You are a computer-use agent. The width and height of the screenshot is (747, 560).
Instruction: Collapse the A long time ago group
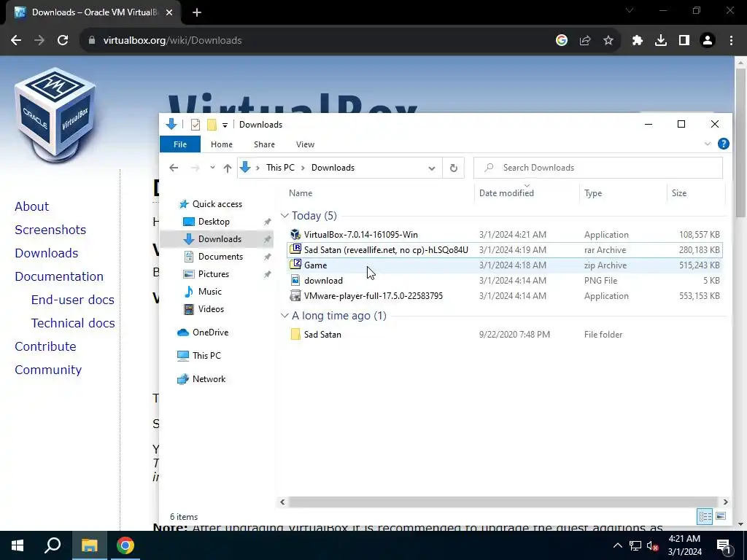pyautogui.click(x=285, y=316)
